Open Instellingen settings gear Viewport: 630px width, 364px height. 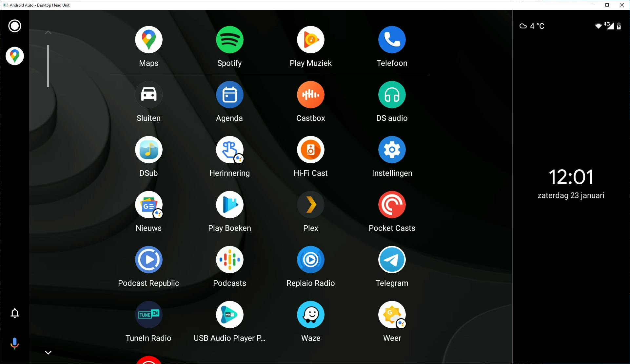(x=392, y=150)
